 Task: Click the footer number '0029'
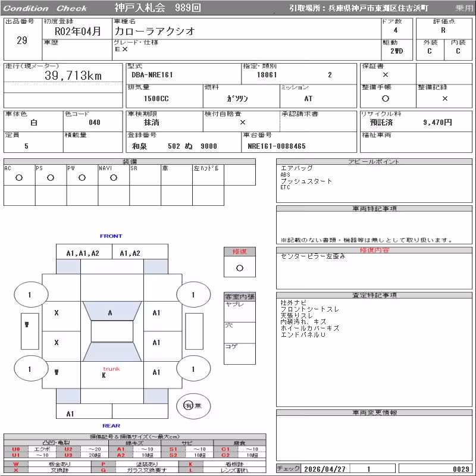(x=461, y=469)
